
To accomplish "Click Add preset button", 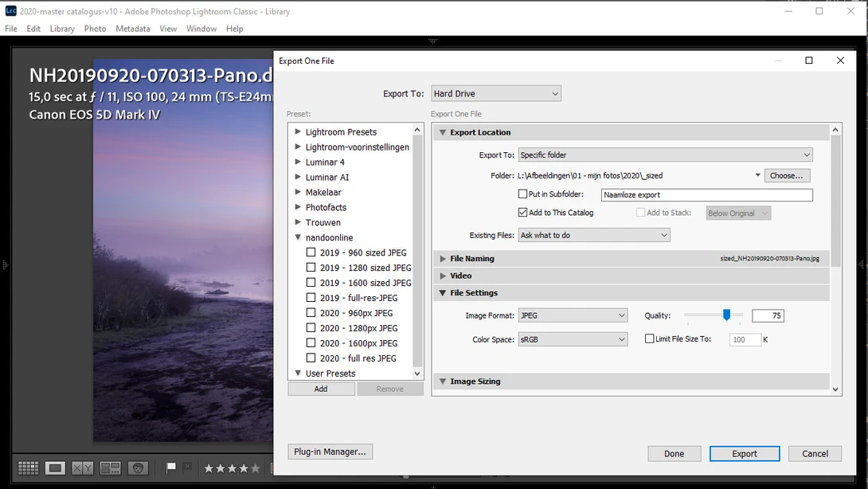I will (x=321, y=389).
